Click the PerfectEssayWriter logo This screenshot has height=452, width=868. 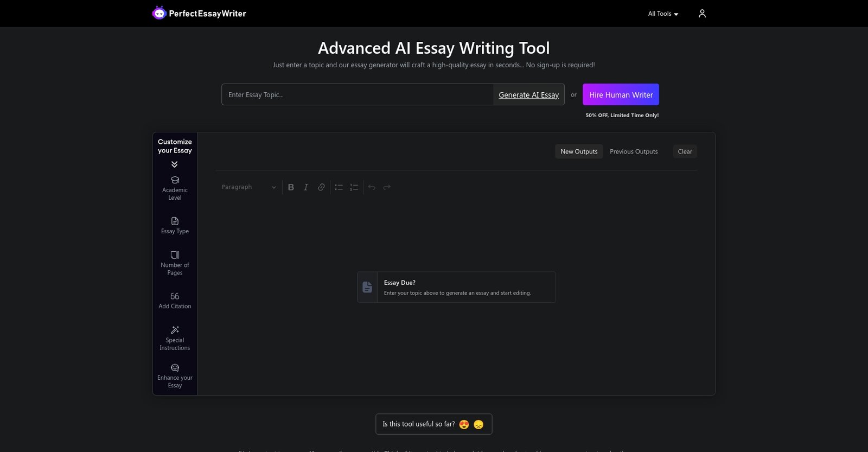[x=199, y=13]
